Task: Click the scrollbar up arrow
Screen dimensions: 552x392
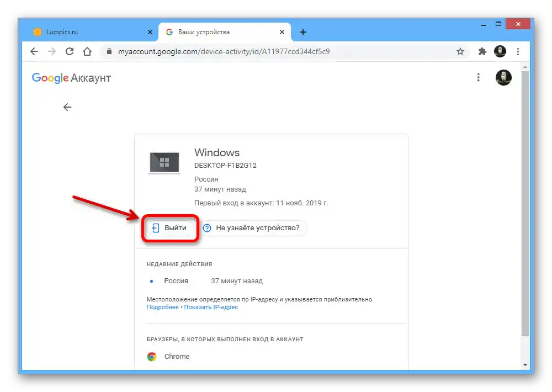Action: (x=525, y=67)
